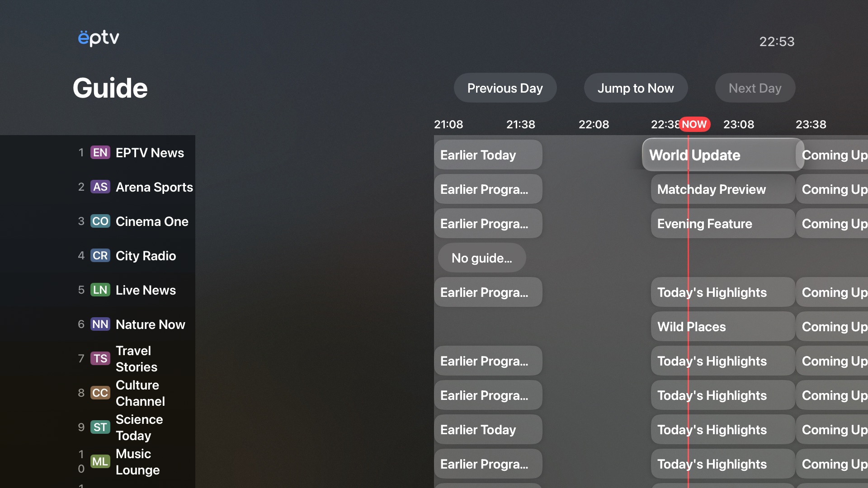868x488 pixels.
Task: Select Wild Places on Nature Now
Action: [x=723, y=327]
